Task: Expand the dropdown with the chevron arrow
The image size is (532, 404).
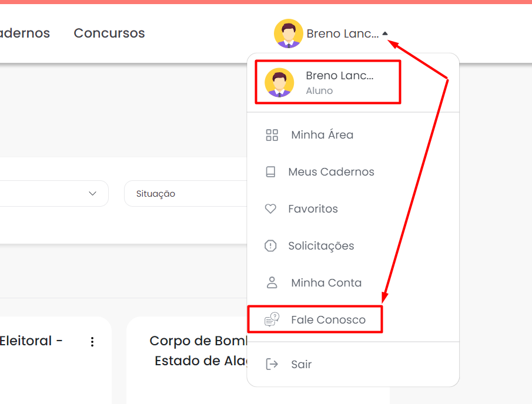Action: tap(92, 194)
